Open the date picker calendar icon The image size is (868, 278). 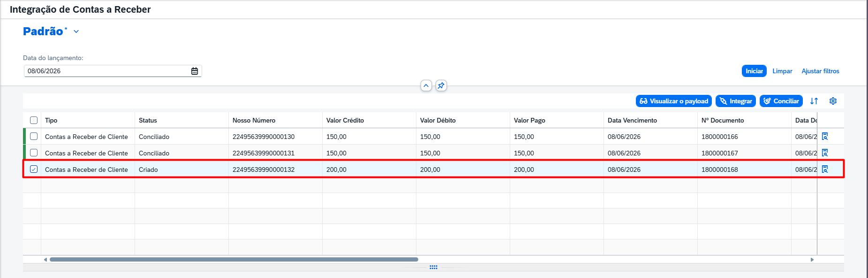pyautogui.click(x=195, y=71)
